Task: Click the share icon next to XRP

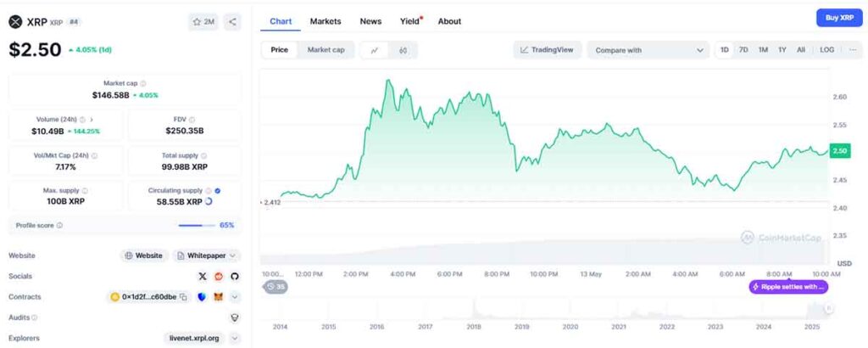Action: pos(233,22)
